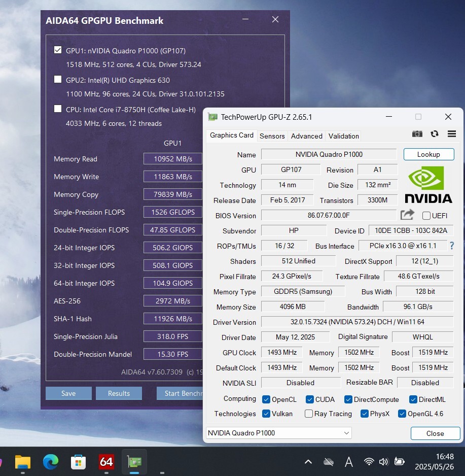Open Microsoft Store from the taskbar
The width and height of the screenshot is (465, 476).
(x=78, y=462)
